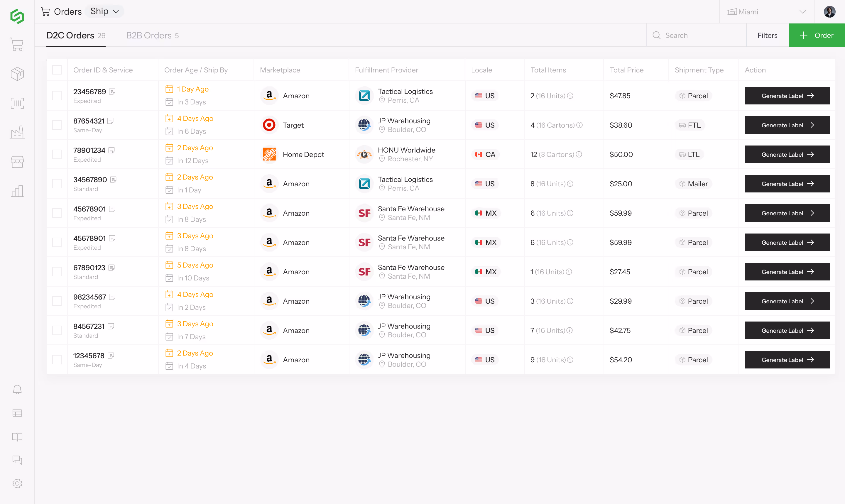Click the green Order button

[816, 35]
